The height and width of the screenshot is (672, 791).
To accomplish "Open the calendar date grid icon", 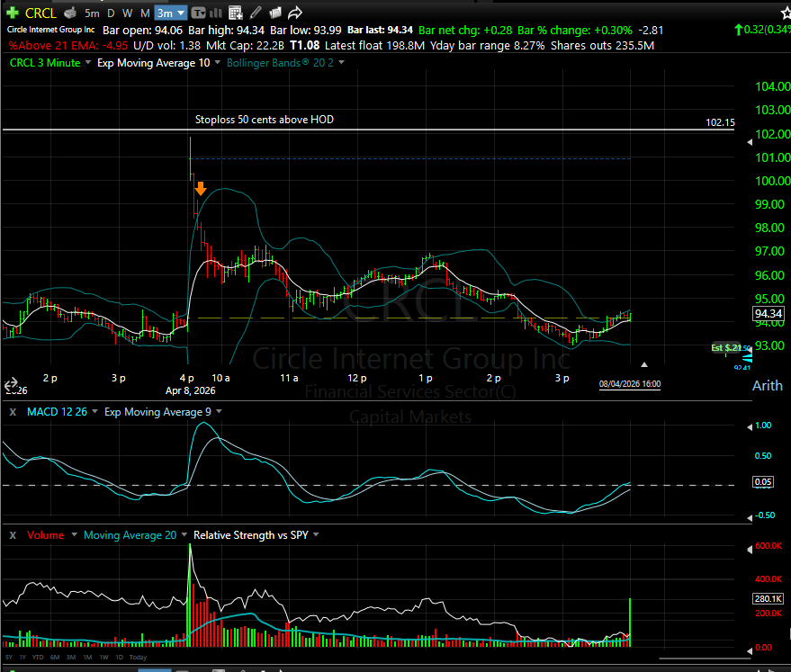I will [x=235, y=13].
